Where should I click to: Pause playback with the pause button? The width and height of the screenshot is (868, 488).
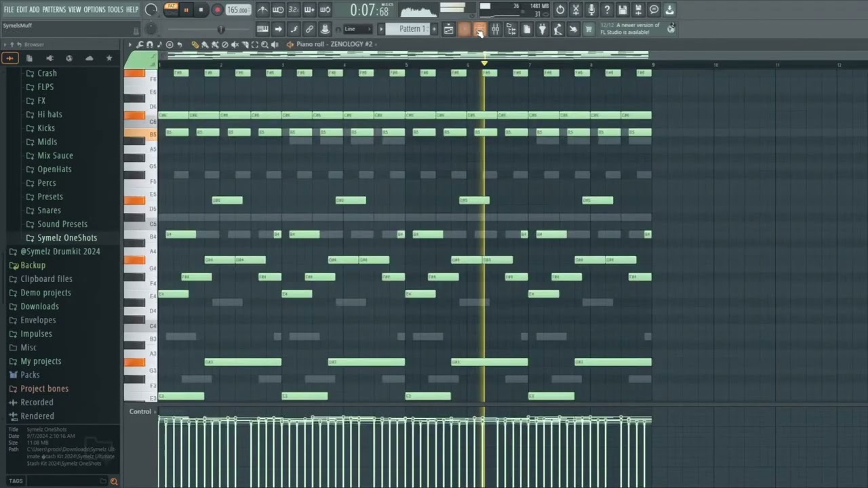pyautogui.click(x=186, y=10)
